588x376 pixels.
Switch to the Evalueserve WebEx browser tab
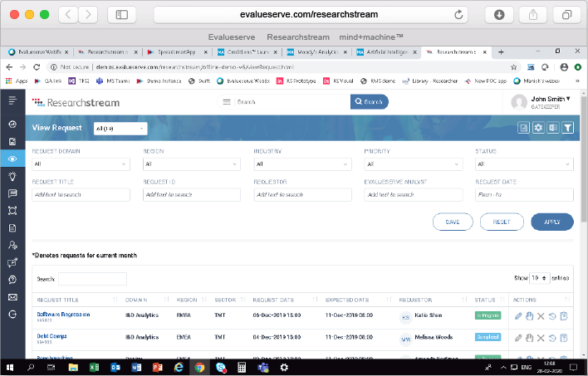pos(39,52)
